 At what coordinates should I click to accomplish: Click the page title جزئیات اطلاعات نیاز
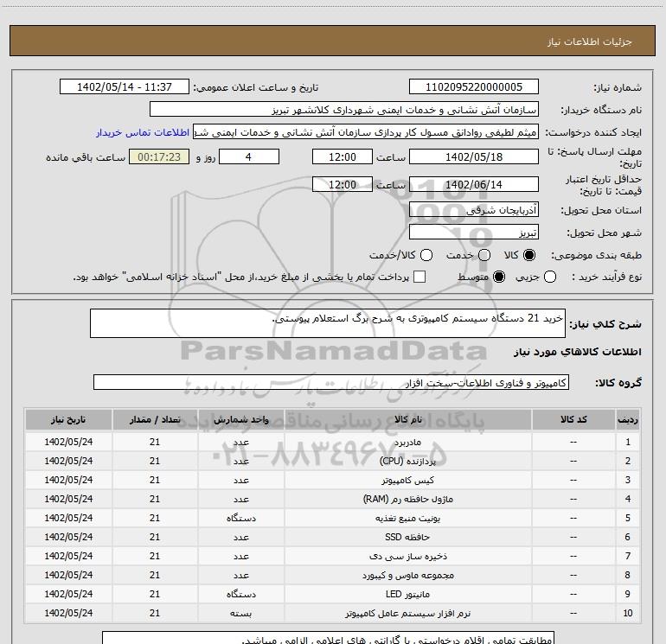(x=590, y=41)
